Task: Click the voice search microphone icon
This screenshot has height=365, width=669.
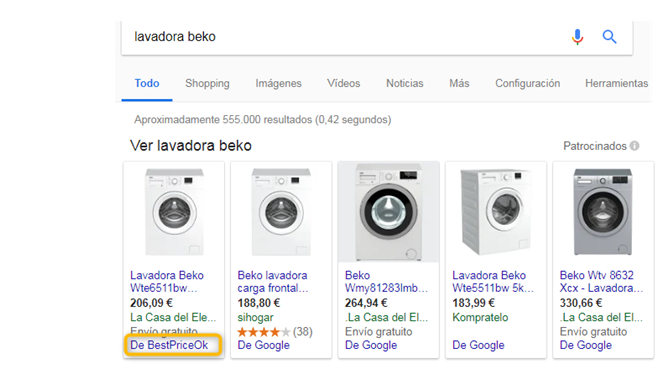Action: [x=577, y=37]
